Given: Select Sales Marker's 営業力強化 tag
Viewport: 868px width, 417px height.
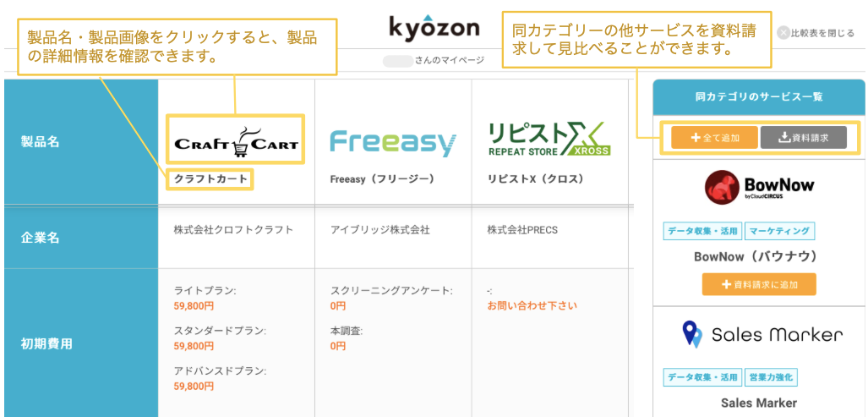Looking at the screenshot, I should (x=771, y=377).
